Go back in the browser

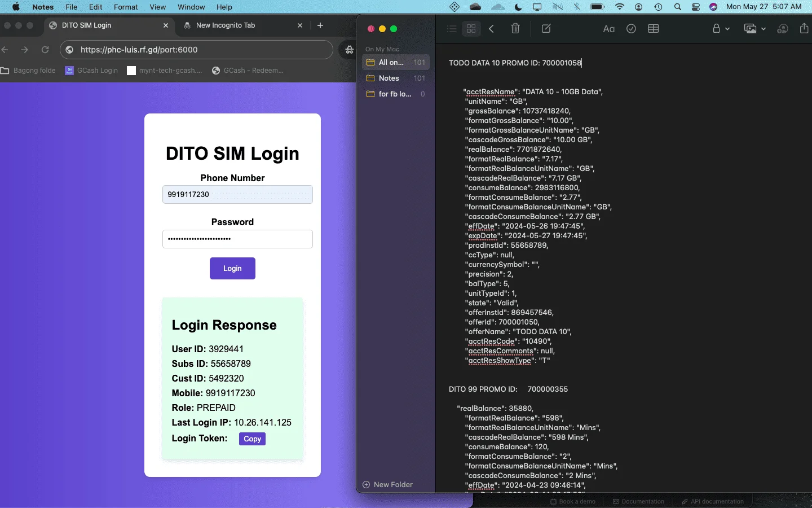pos(5,50)
